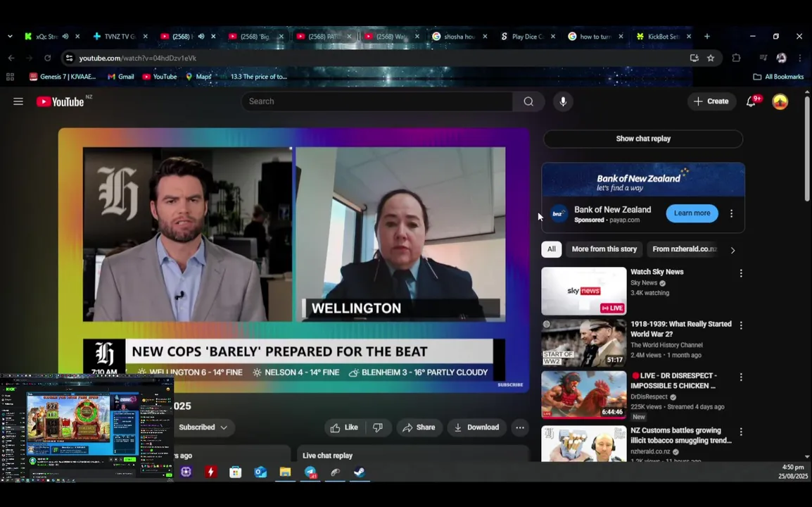Open the YouTube hamburger guide menu

click(18, 101)
